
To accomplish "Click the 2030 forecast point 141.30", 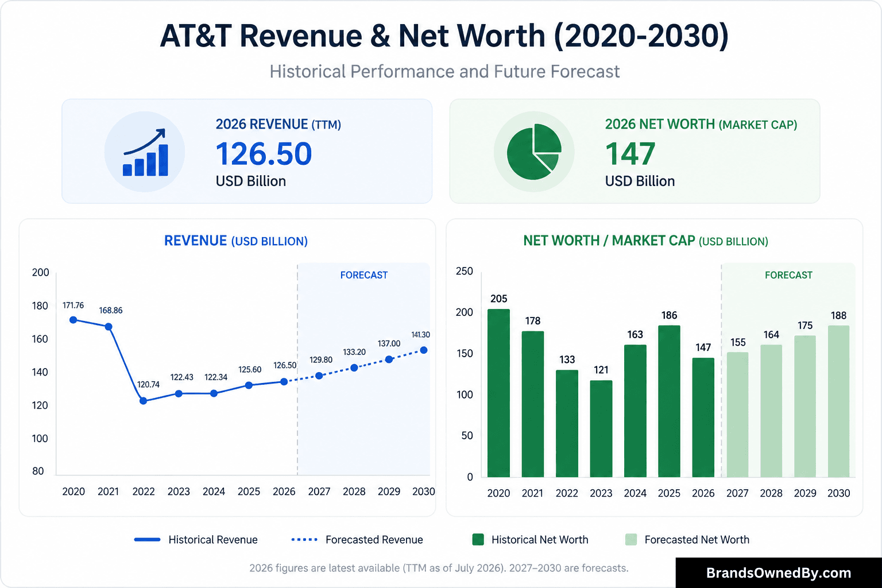I will click(424, 350).
